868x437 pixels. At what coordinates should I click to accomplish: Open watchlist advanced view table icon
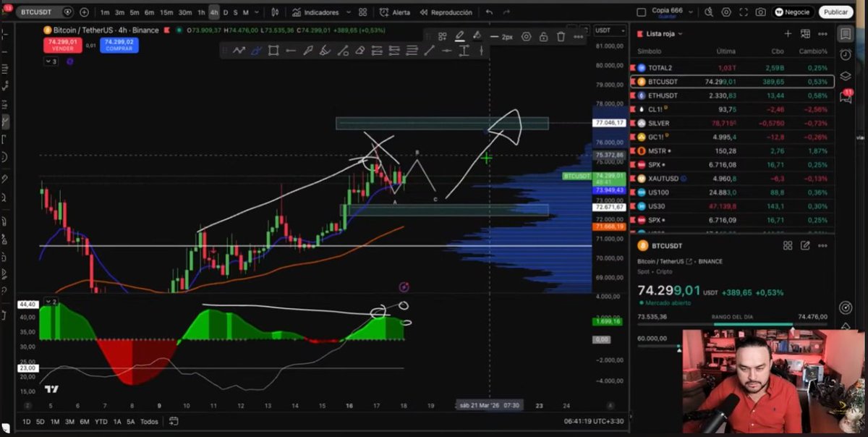click(x=805, y=33)
